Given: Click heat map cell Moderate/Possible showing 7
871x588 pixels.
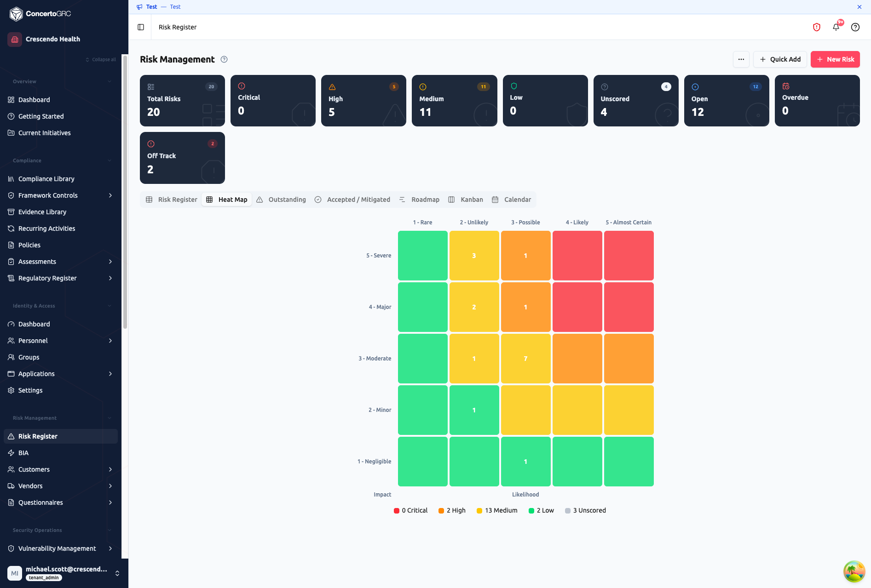Looking at the screenshot, I should (525, 359).
